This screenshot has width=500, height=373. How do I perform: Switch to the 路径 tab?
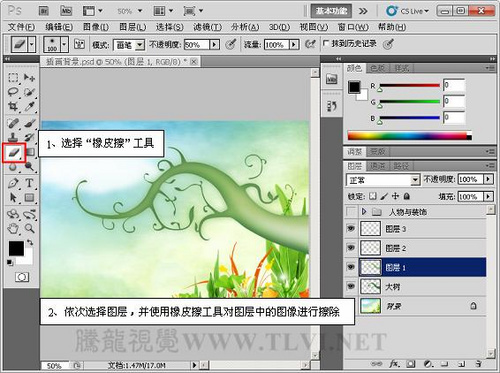401,166
